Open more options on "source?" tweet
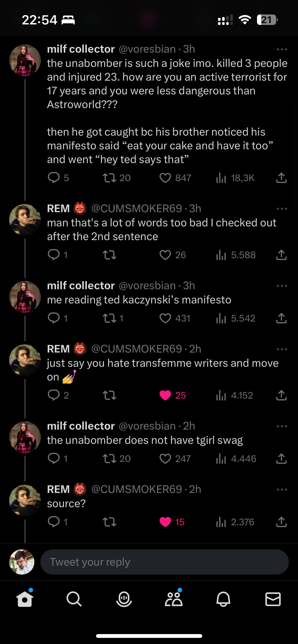Image resolution: width=298 pixels, height=644 pixels. (x=282, y=489)
